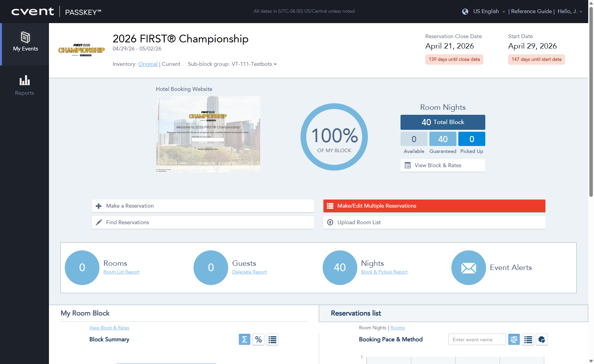The height and width of the screenshot is (364, 594).
Task: Select Current inventory view
Action: tap(171, 64)
